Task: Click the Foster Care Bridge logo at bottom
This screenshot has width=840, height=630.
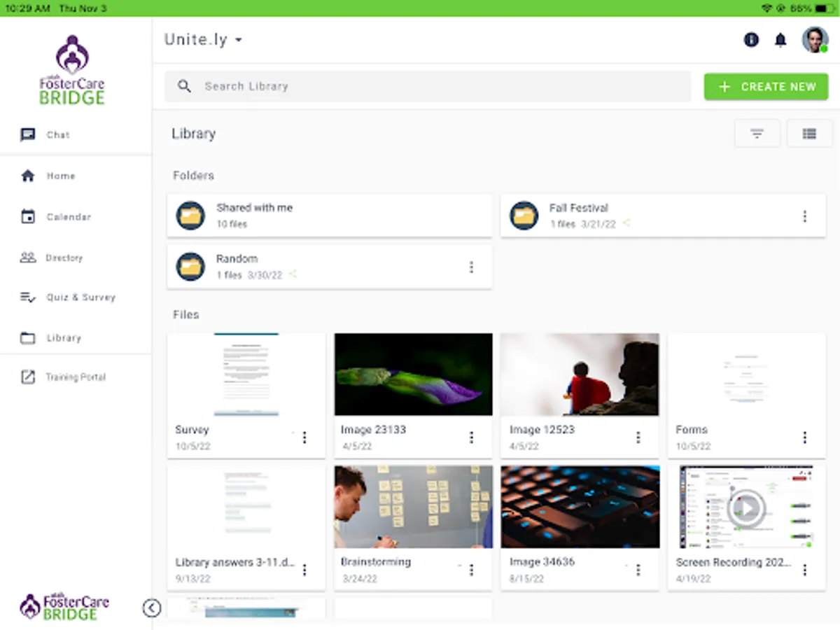Action: tap(64, 607)
